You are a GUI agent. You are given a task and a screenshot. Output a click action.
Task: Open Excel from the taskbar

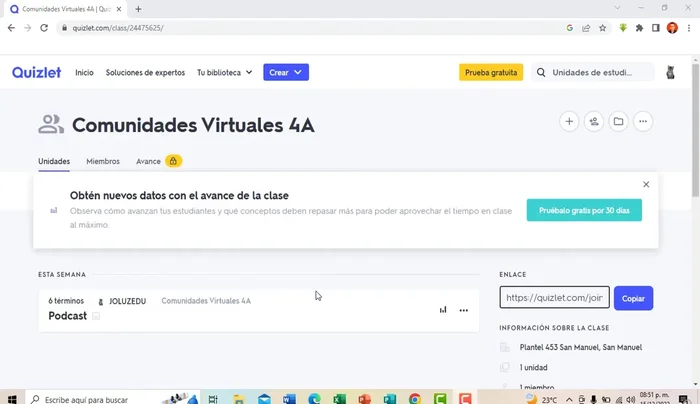tap(339, 399)
